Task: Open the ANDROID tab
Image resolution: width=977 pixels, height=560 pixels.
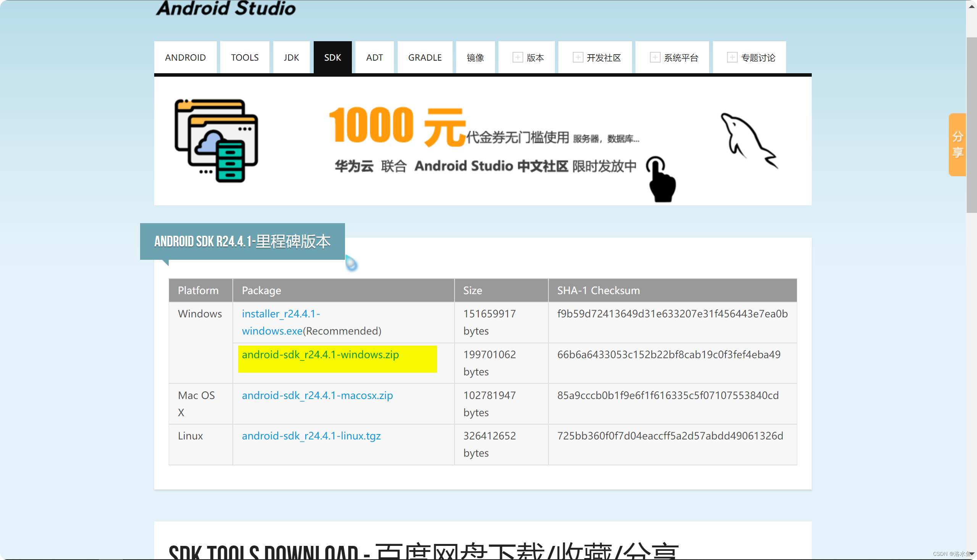Action: [x=185, y=57]
